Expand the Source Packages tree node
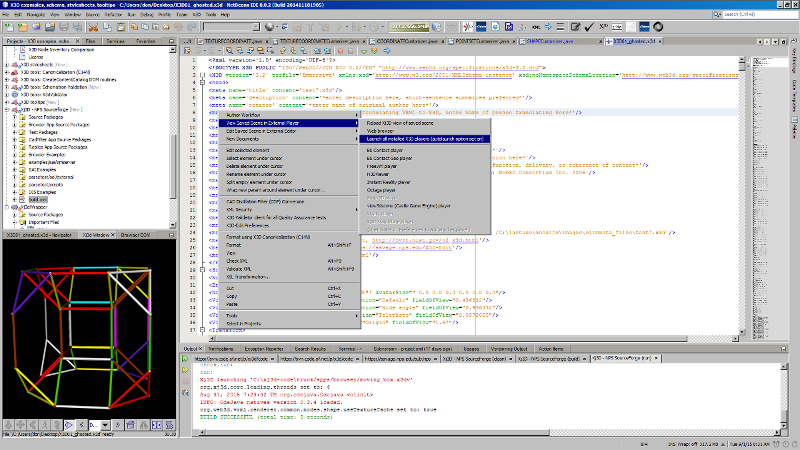Image resolution: width=800 pixels, height=450 pixels. point(16,115)
